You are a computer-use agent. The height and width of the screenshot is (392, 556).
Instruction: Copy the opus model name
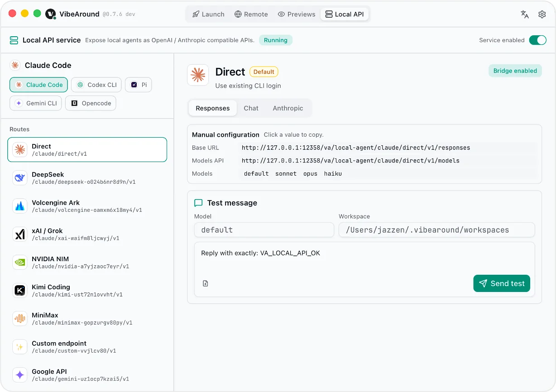click(x=311, y=174)
